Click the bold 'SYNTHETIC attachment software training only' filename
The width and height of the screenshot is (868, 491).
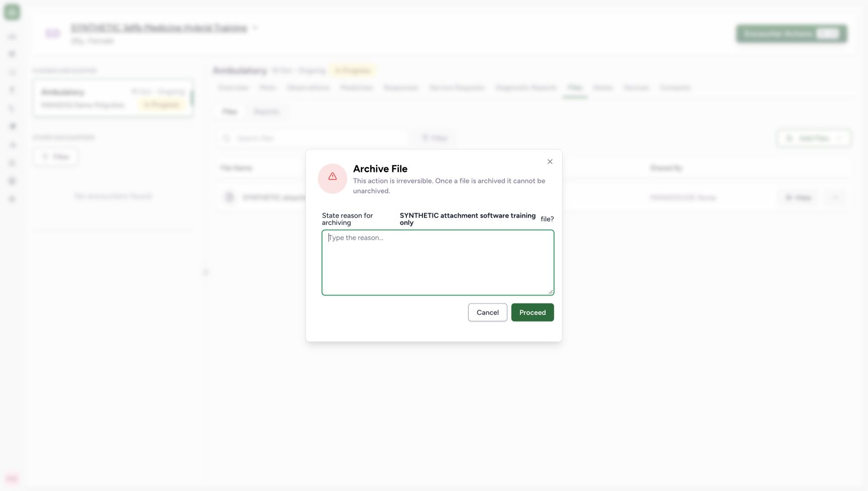[468, 219]
